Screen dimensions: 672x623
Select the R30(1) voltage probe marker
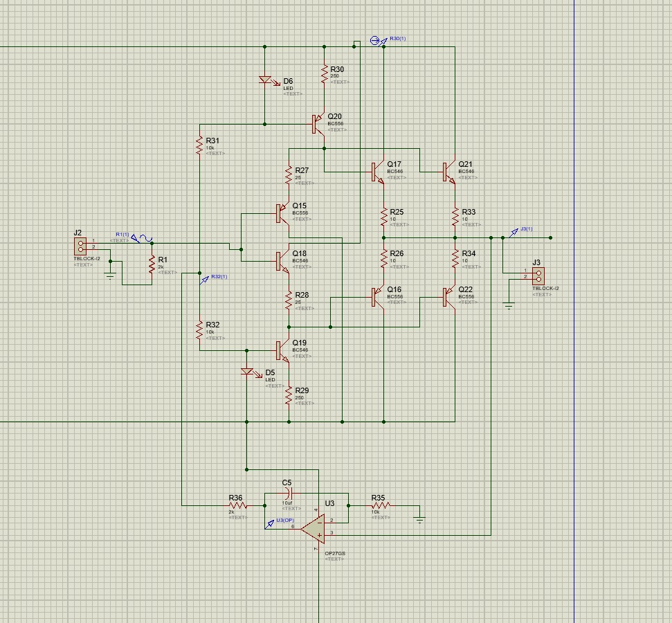click(x=376, y=40)
